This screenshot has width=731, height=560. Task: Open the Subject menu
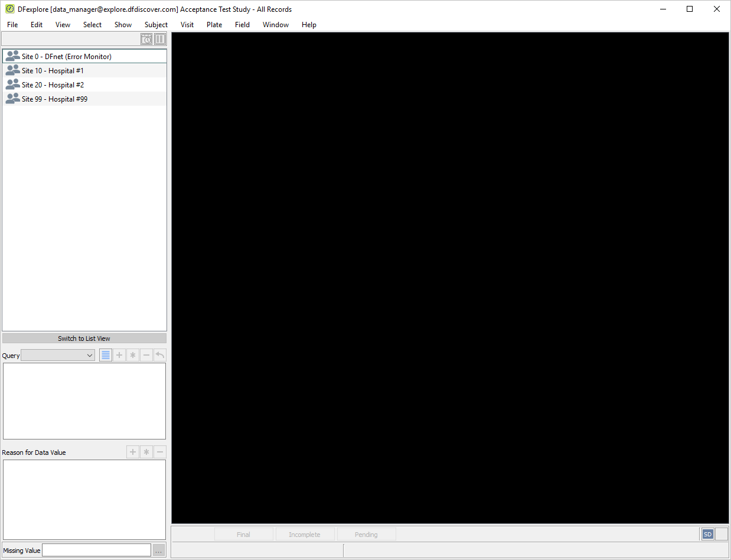pos(156,25)
